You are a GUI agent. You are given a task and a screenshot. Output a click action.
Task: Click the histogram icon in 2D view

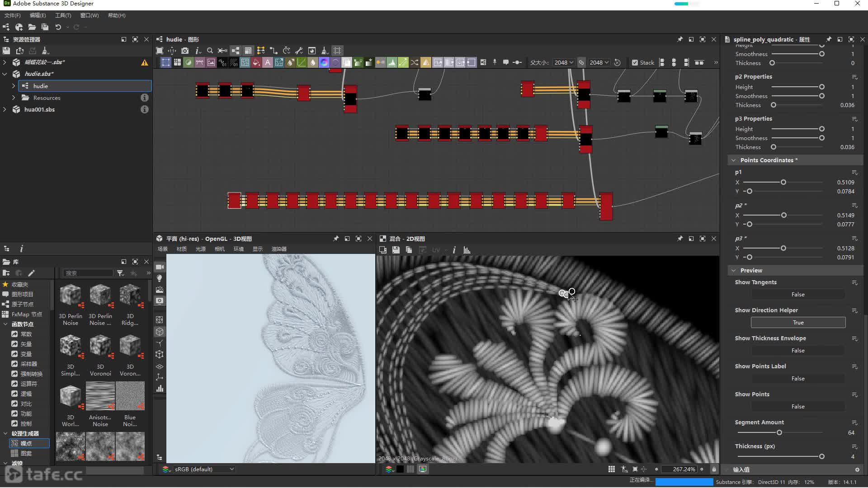(x=467, y=250)
